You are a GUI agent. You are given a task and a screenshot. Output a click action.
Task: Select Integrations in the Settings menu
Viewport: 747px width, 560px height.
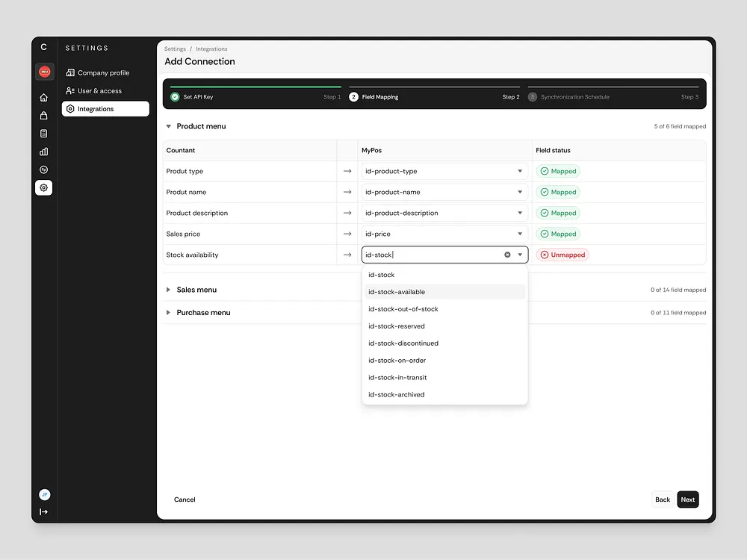pyautogui.click(x=105, y=108)
